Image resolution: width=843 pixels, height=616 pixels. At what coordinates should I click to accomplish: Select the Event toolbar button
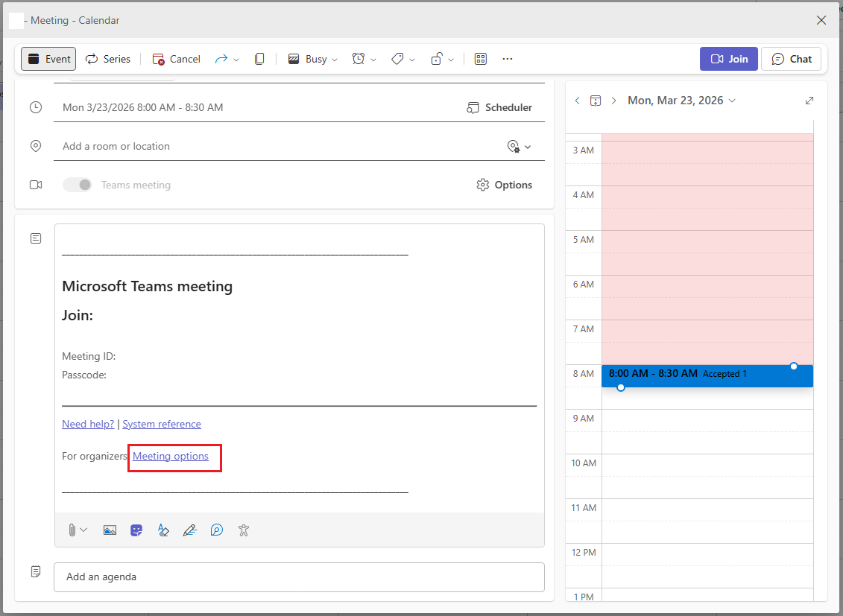click(x=48, y=59)
